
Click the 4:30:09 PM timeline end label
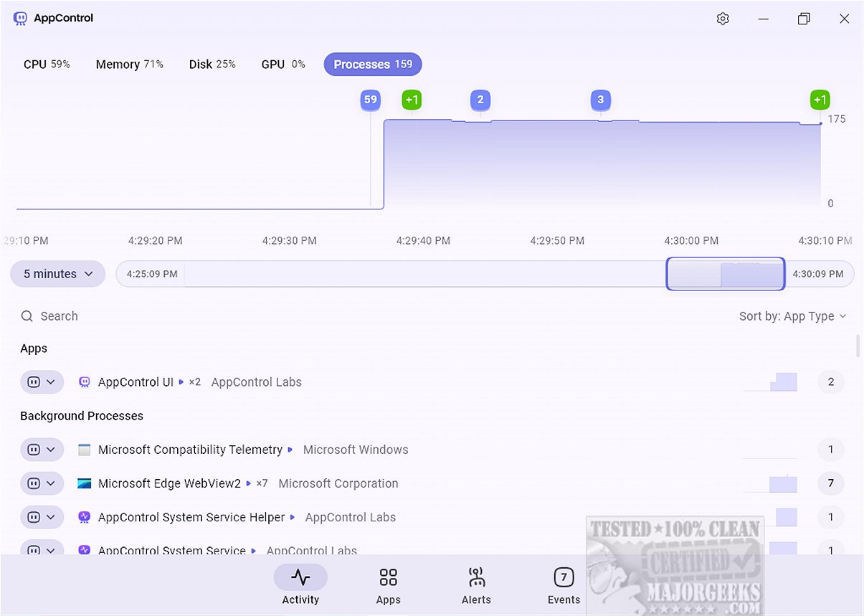point(819,274)
